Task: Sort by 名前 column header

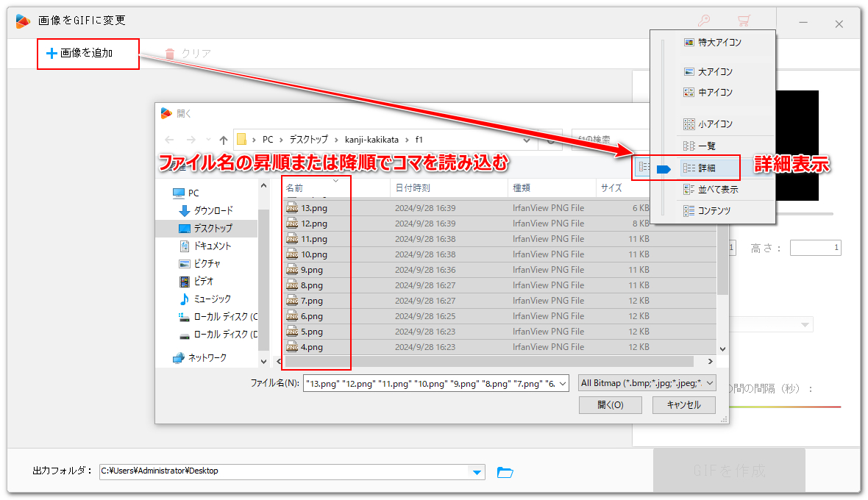Action: (335, 188)
